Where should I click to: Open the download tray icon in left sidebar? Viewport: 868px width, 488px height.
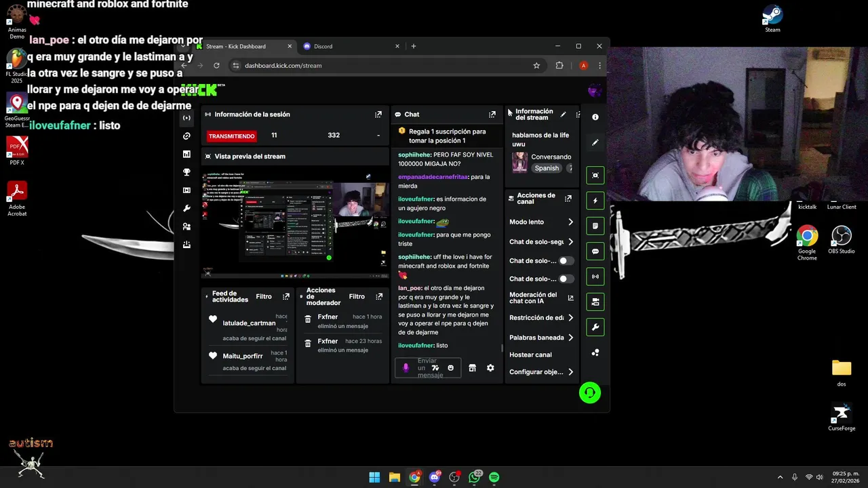186,245
